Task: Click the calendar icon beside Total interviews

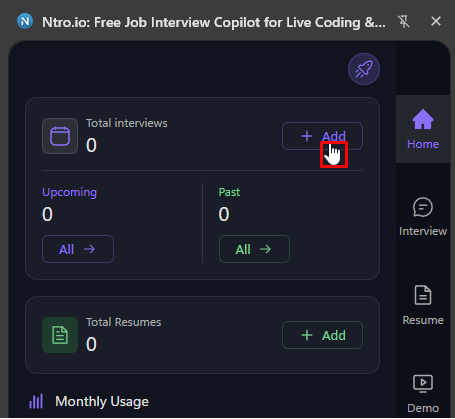Action: tap(60, 136)
